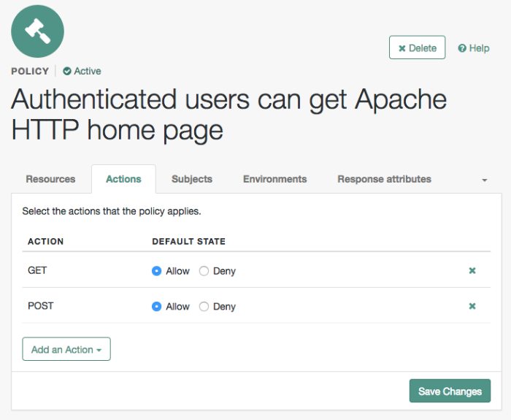Open the Subjects tab
Image resolution: width=511 pixels, height=420 pixels.
[192, 179]
